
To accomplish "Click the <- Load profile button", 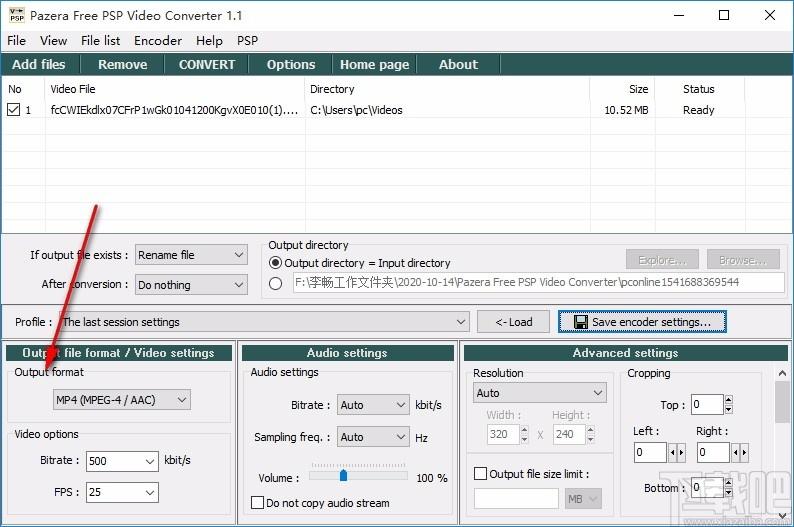I will 513,322.
